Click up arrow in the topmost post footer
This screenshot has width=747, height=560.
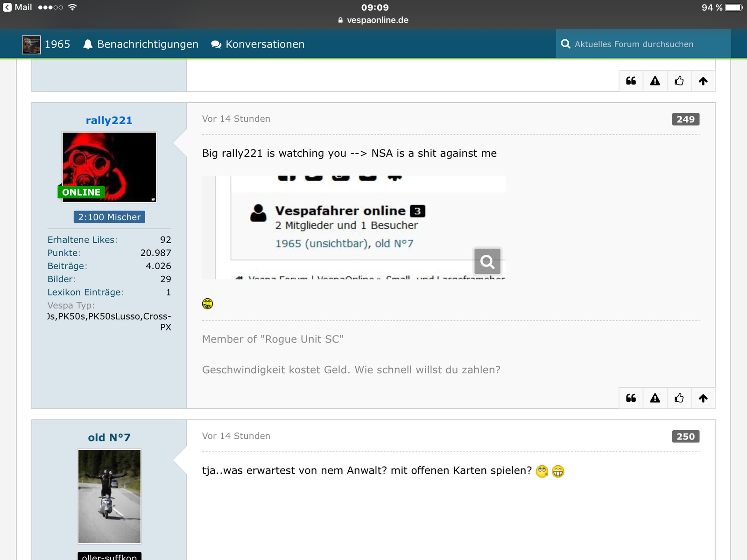click(x=703, y=81)
